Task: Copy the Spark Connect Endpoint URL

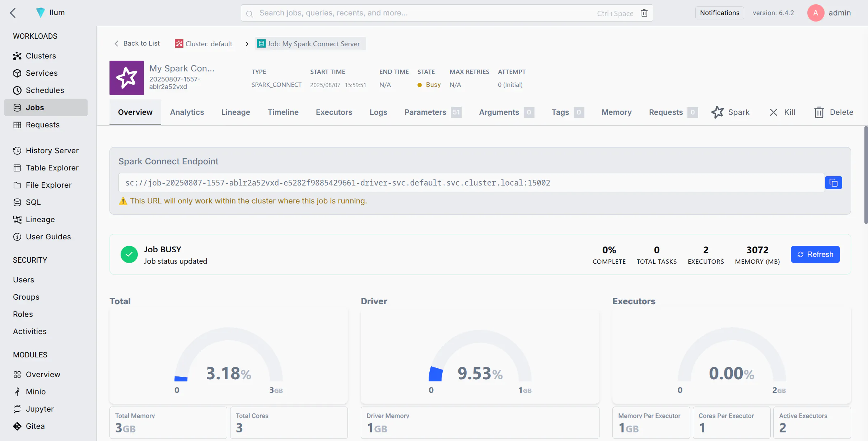Action: (834, 183)
